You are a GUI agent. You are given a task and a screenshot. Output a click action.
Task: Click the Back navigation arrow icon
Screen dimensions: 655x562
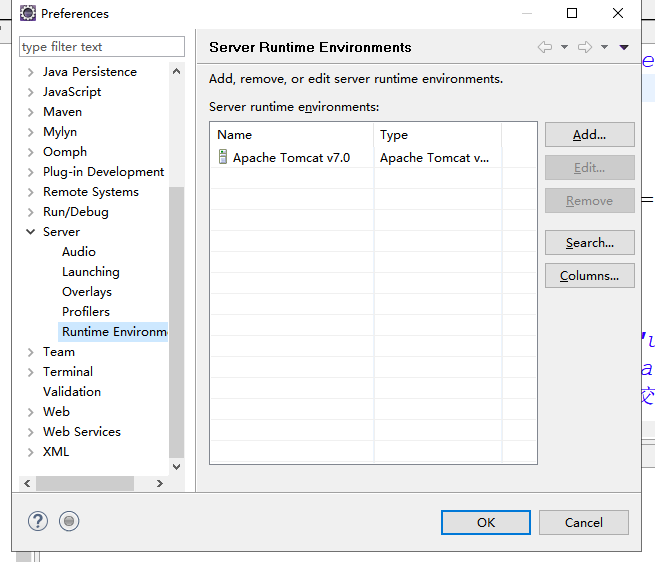(545, 47)
